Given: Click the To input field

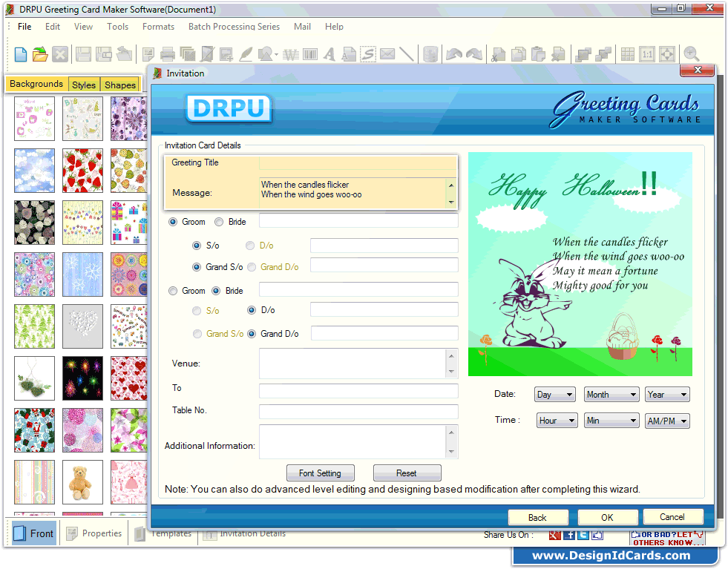Looking at the screenshot, I should pos(358,390).
